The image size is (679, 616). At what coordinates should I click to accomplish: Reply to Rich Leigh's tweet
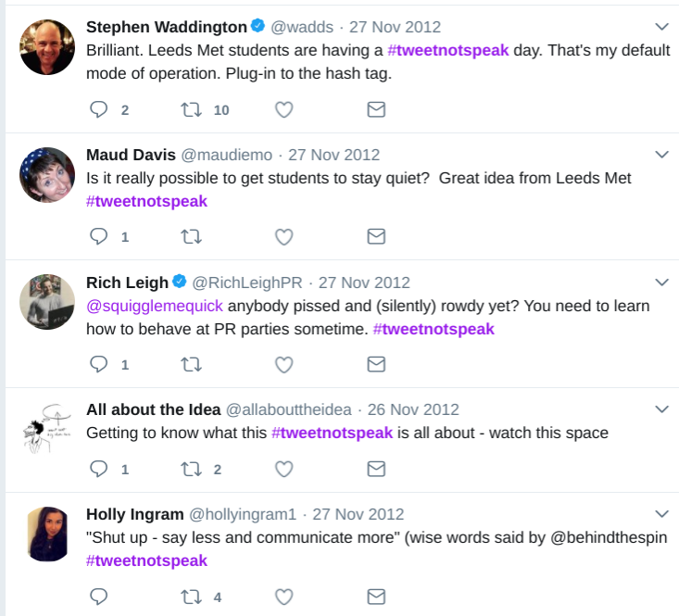[x=99, y=364]
